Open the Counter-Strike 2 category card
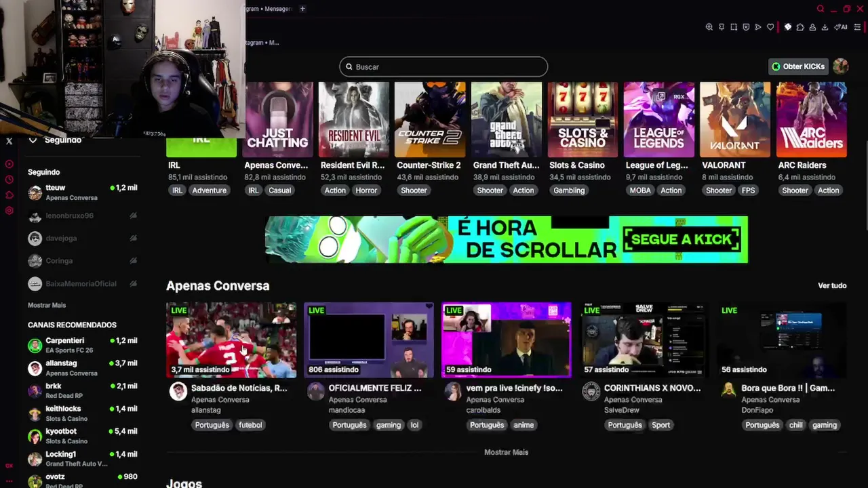Image resolution: width=868 pixels, height=488 pixels. [430, 120]
